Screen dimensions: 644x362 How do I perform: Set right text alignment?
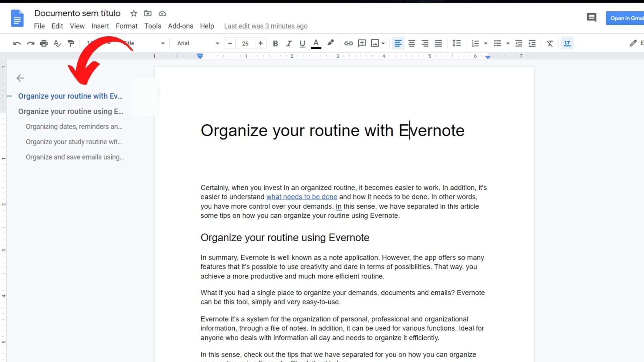425,43
